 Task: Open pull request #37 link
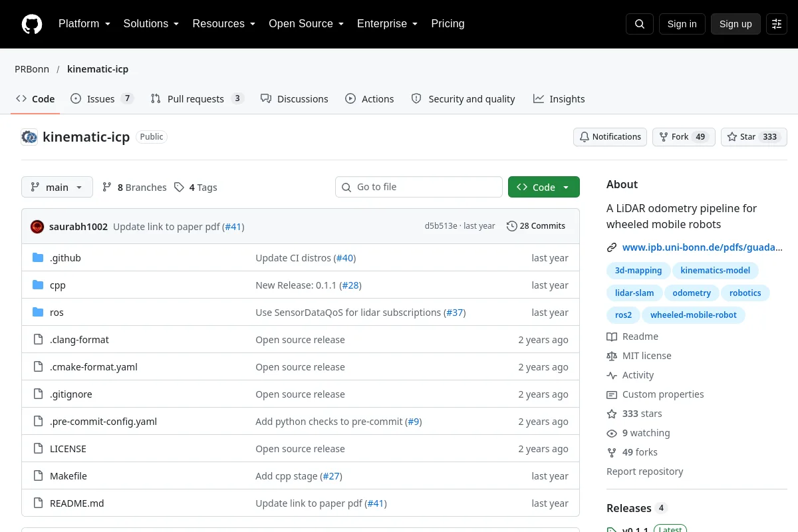[455, 313]
